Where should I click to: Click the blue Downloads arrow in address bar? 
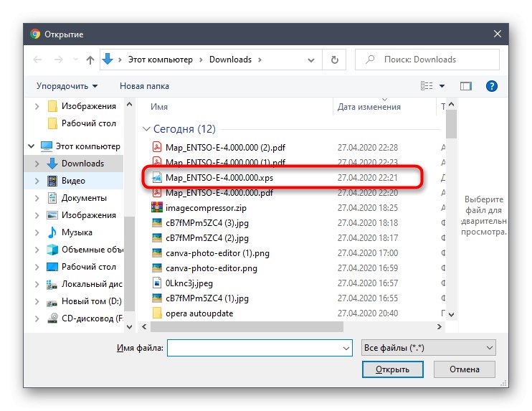[x=108, y=60]
